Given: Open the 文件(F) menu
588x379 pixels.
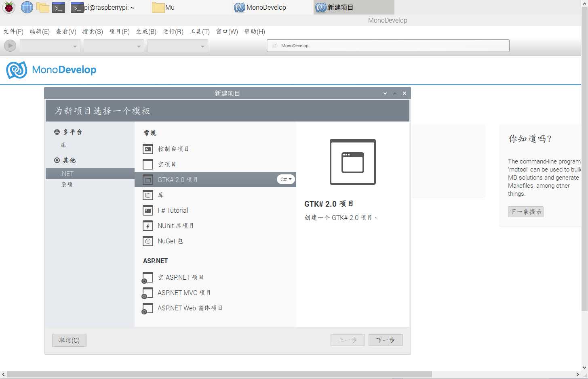Looking at the screenshot, I should pos(13,31).
